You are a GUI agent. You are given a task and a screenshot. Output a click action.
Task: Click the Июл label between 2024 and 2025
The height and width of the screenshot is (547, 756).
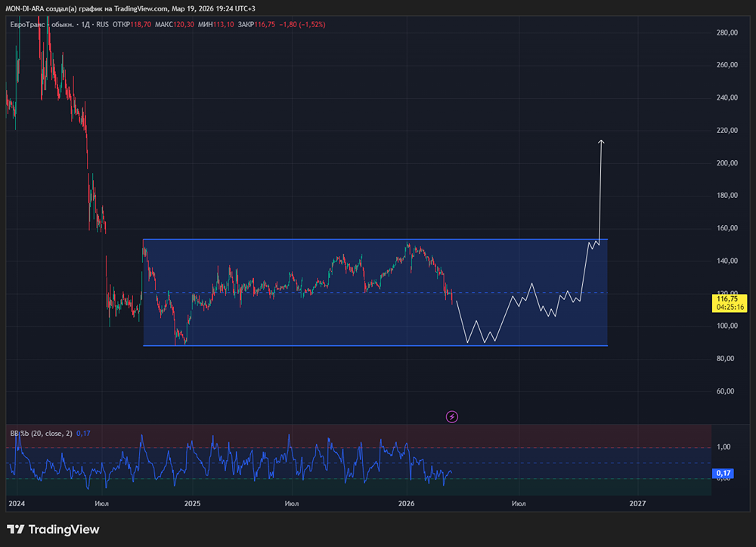pyautogui.click(x=102, y=503)
